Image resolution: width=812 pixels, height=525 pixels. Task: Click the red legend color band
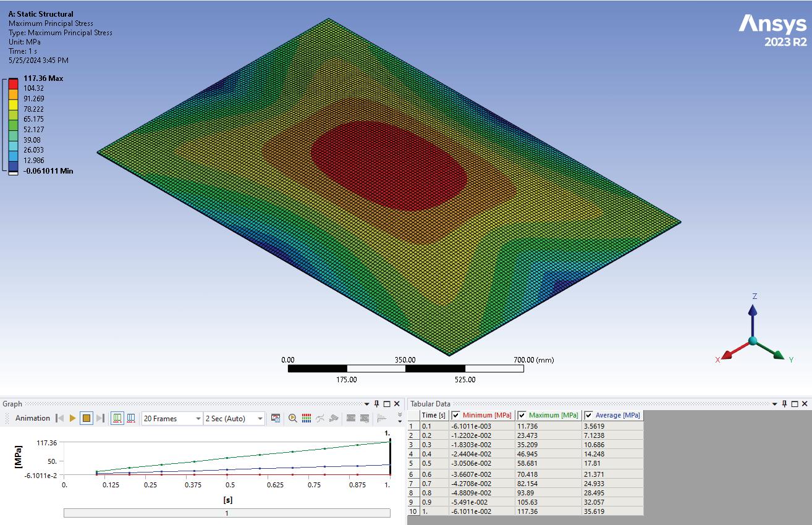[x=13, y=83]
